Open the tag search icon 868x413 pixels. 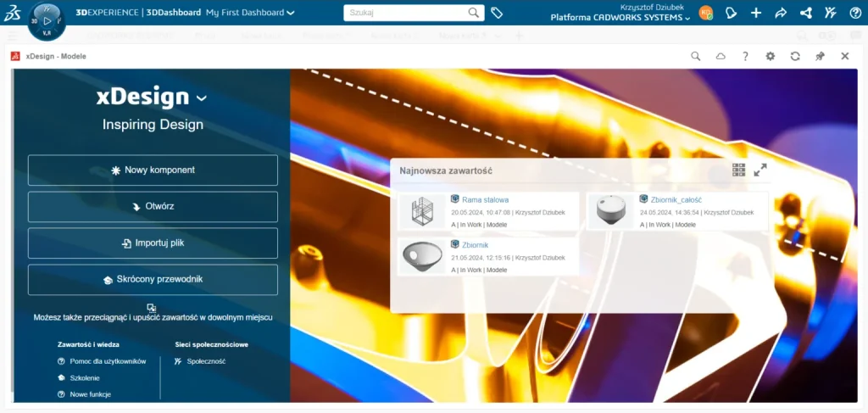[497, 13]
